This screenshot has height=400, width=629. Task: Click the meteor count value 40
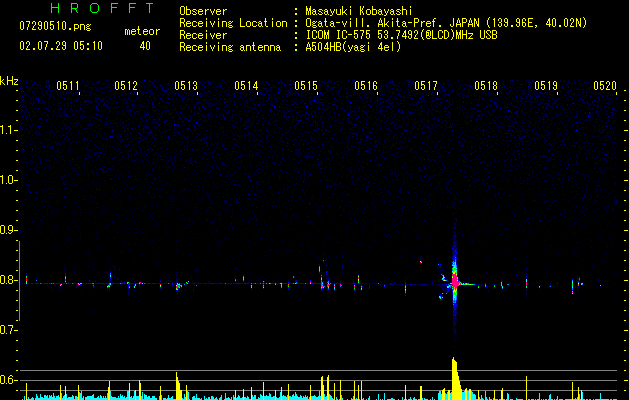tap(145, 46)
